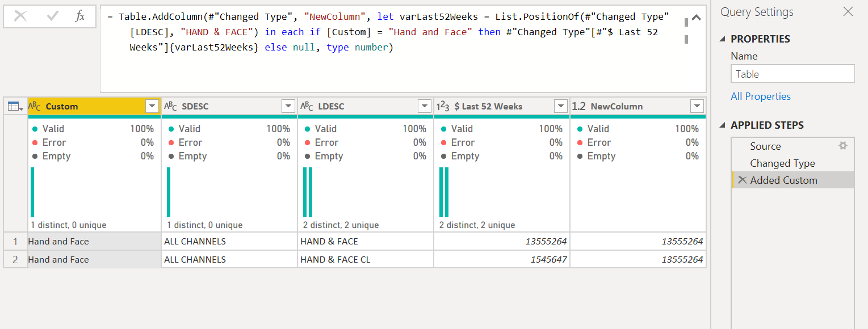868x329 pixels.
Task: Click the 13555264 cell under $ Last 52 Weeks
Action: [x=502, y=241]
